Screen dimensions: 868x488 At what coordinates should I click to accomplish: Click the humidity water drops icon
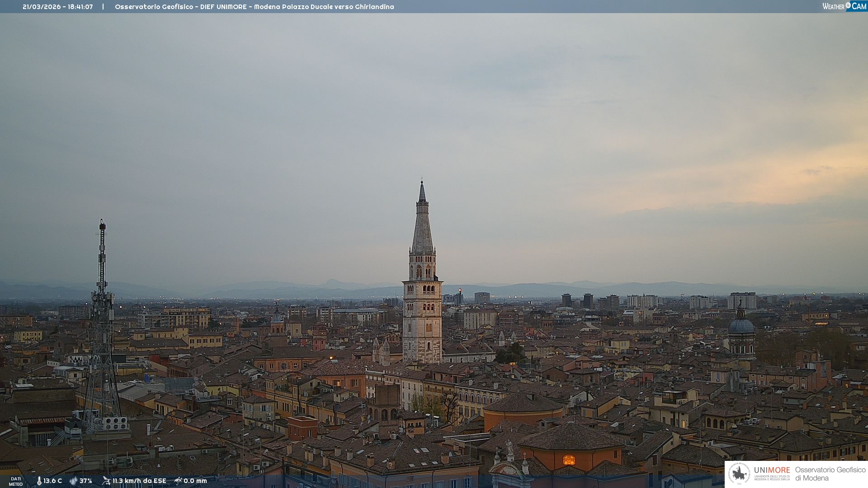click(x=73, y=481)
